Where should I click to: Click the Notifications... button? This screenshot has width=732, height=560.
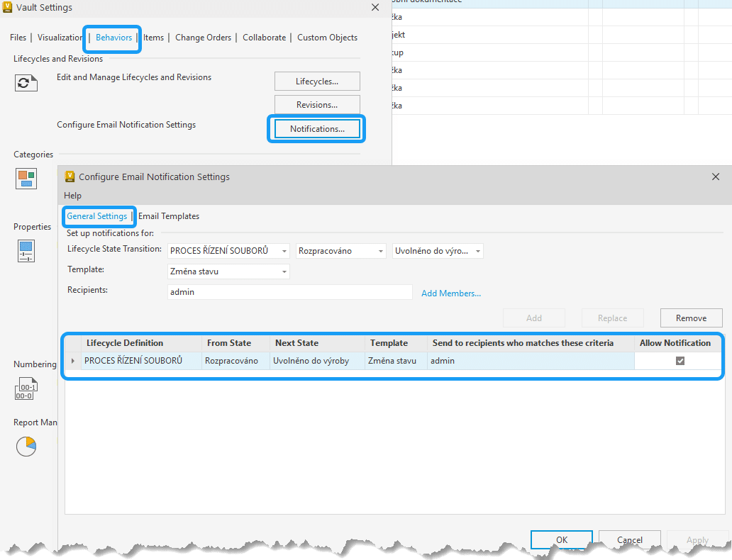(317, 129)
